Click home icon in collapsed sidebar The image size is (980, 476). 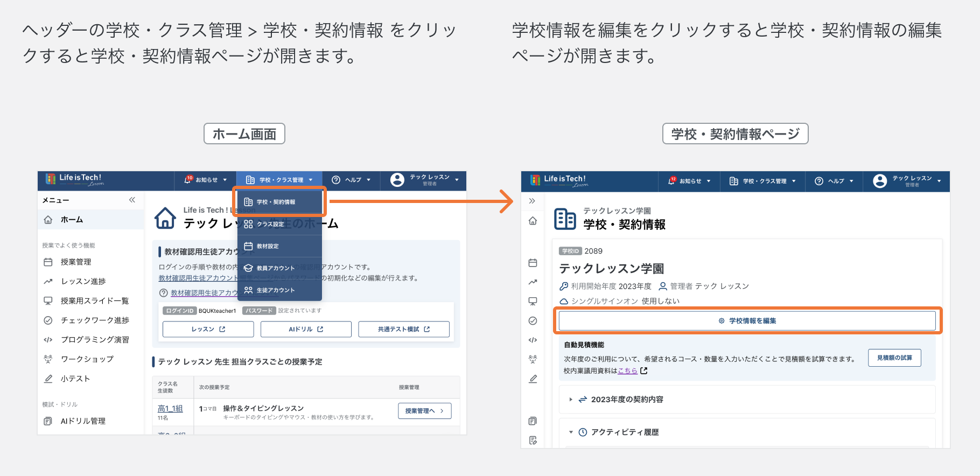(533, 221)
